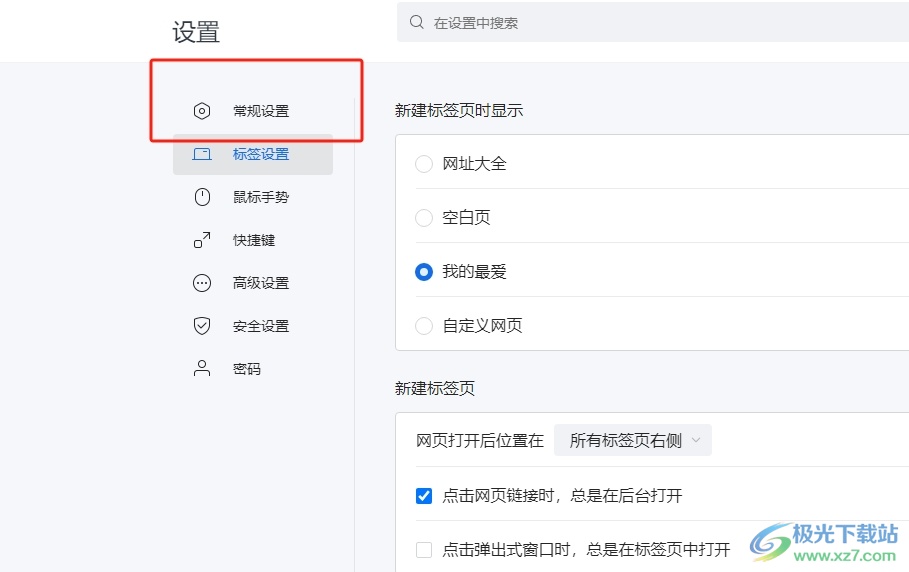Enable popup windows open in tab checkbox
Screen dimensions: 909x572
click(x=424, y=549)
